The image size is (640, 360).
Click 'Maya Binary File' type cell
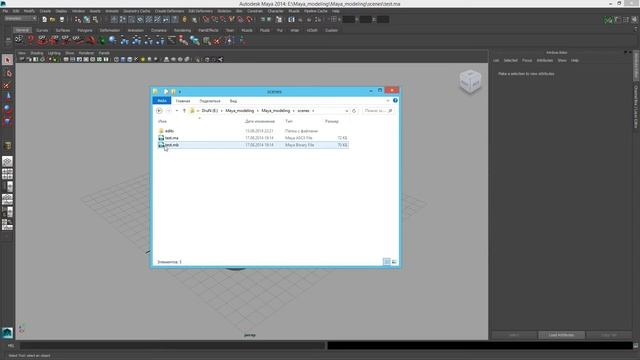click(x=300, y=145)
